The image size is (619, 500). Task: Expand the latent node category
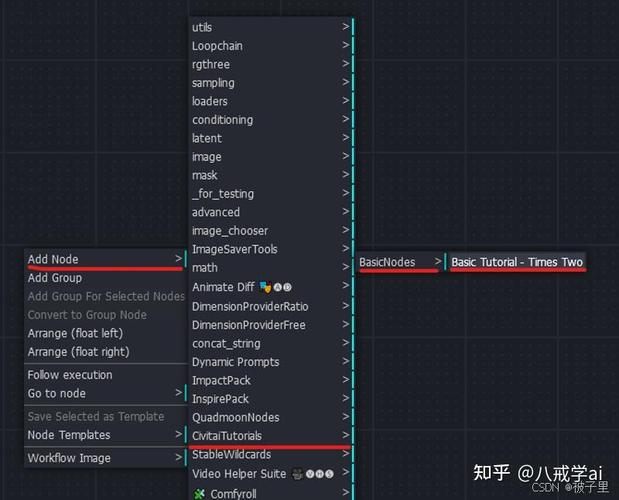pyautogui.click(x=271, y=139)
